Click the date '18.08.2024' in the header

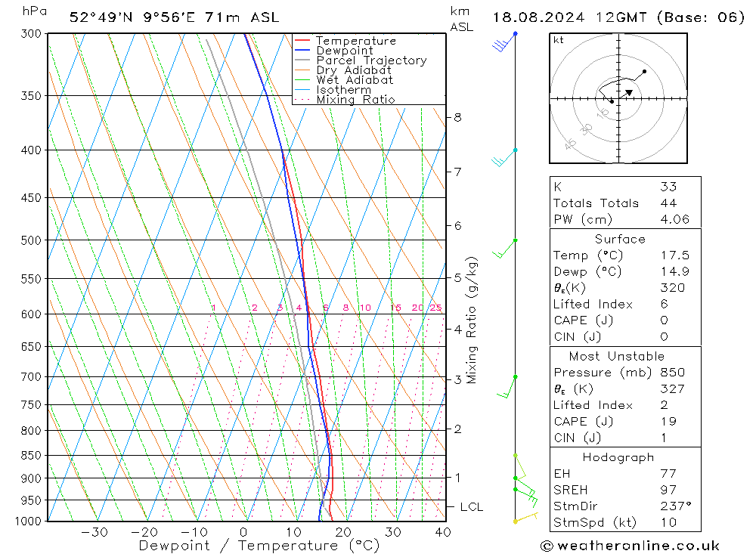pos(538,17)
